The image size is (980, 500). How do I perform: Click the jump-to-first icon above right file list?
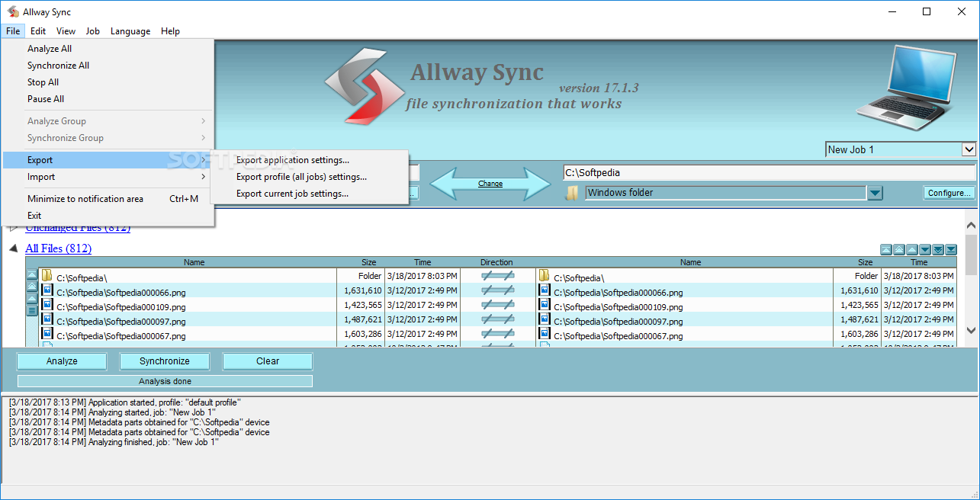885,249
